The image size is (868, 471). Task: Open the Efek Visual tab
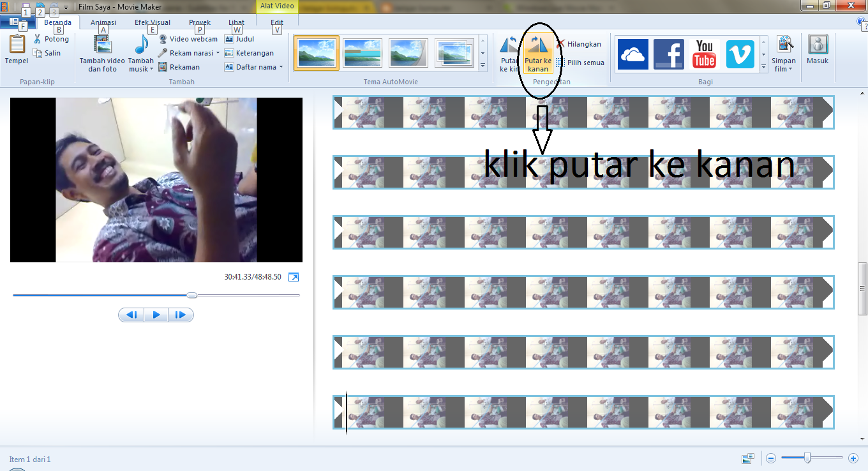(x=151, y=22)
